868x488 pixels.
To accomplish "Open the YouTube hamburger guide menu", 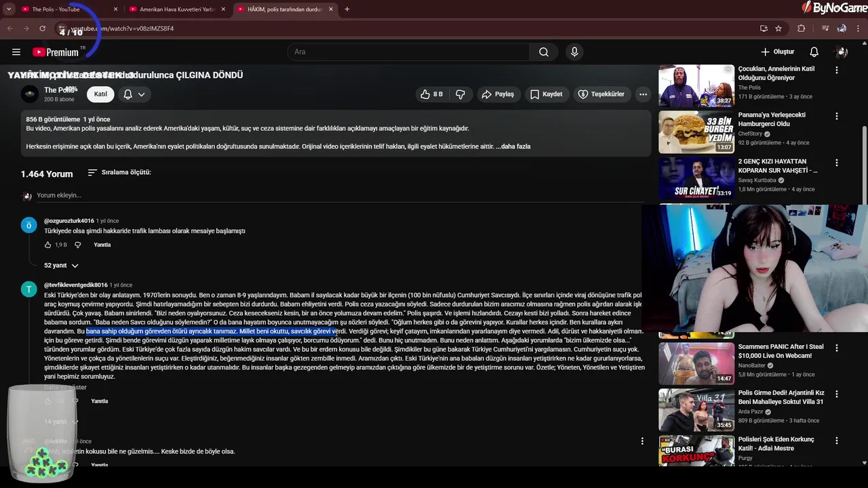I will [16, 52].
